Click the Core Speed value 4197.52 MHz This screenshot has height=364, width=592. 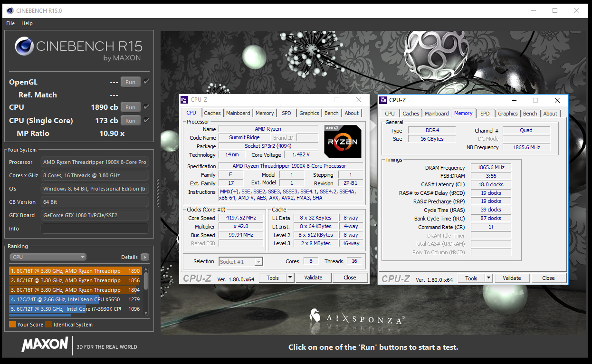click(241, 218)
